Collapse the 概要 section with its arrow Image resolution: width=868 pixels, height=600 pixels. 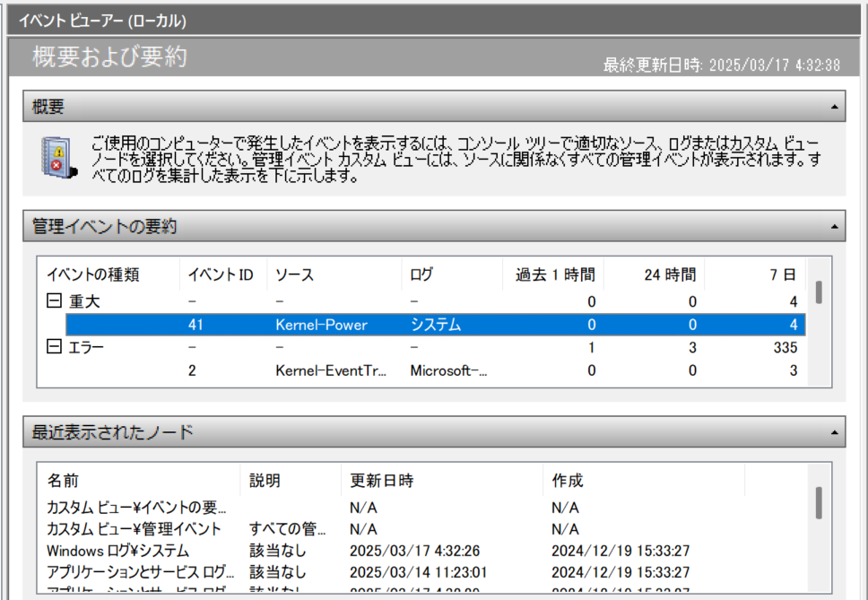point(834,108)
